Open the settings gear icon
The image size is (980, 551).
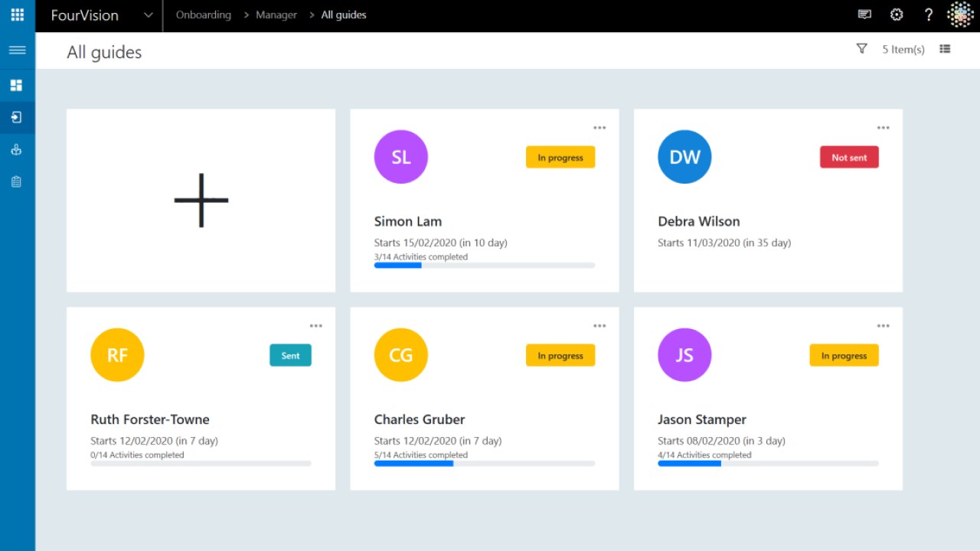(x=897, y=15)
